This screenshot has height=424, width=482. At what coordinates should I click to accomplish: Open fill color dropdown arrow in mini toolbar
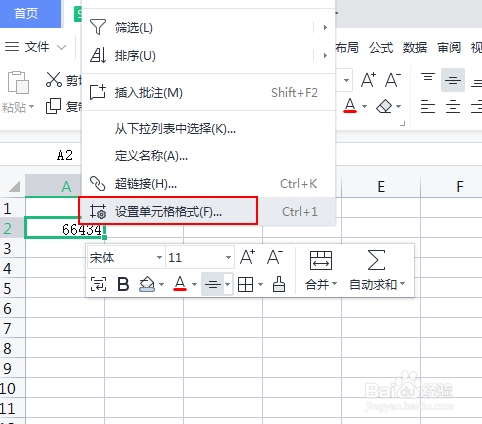162,285
